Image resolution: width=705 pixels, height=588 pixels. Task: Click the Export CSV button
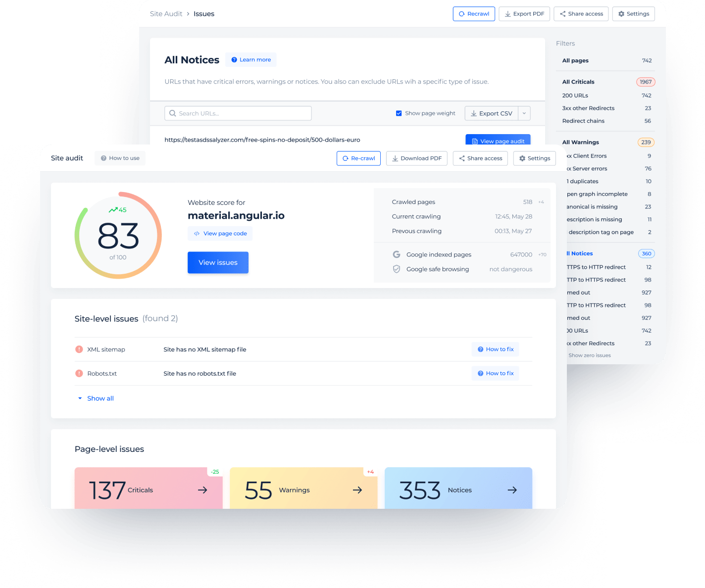(x=492, y=113)
